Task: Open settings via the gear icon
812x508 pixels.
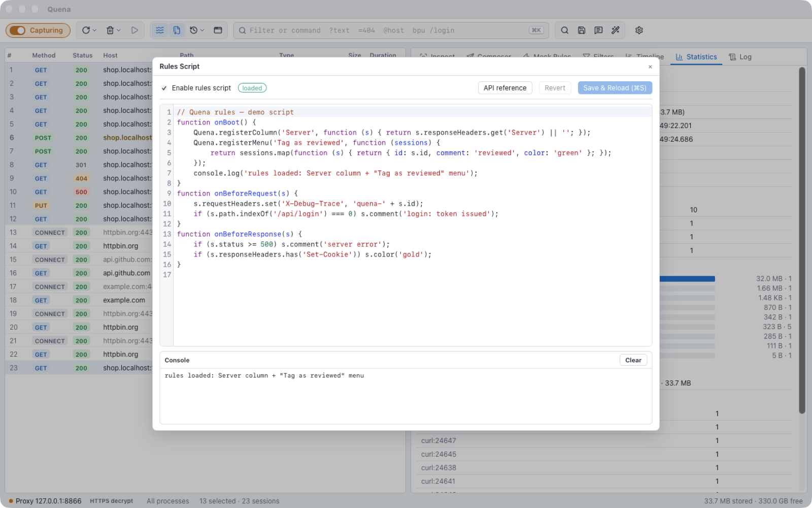Action: pyautogui.click(x=639, y=30)
